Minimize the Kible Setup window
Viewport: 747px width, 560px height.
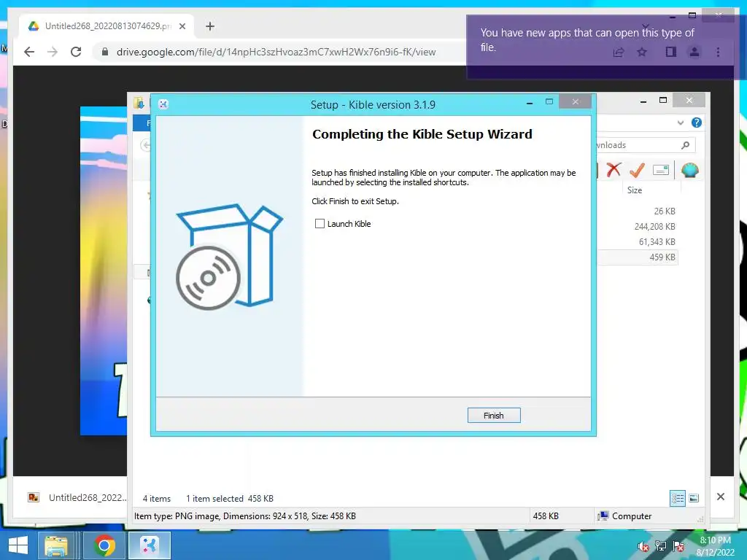click(x=530, y=103)
